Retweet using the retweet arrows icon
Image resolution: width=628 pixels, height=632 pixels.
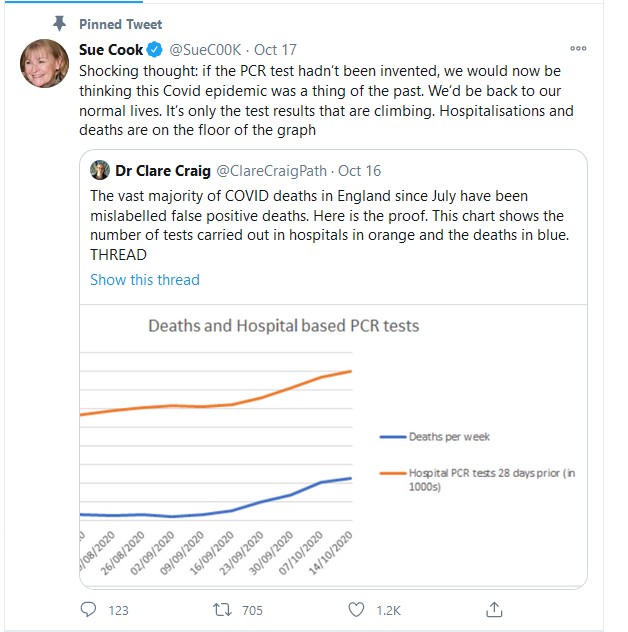click(222, 609)
